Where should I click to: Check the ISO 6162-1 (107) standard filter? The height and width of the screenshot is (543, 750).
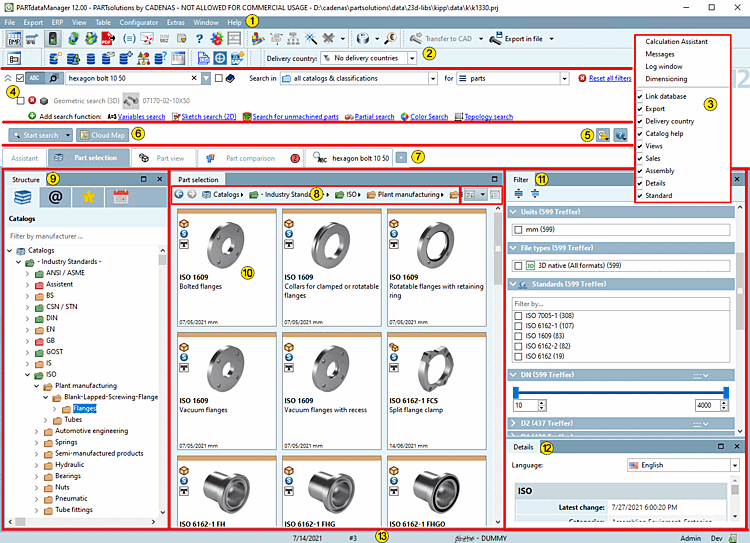(518, 326)
